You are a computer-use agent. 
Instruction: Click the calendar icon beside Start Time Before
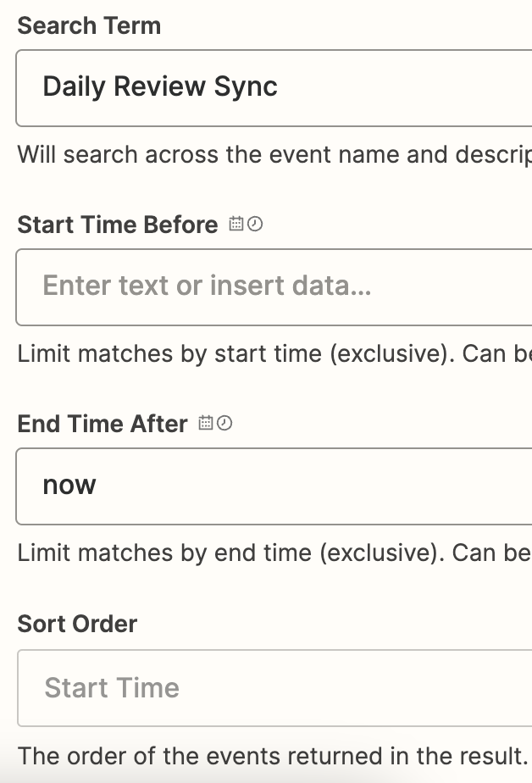point(236,225)
